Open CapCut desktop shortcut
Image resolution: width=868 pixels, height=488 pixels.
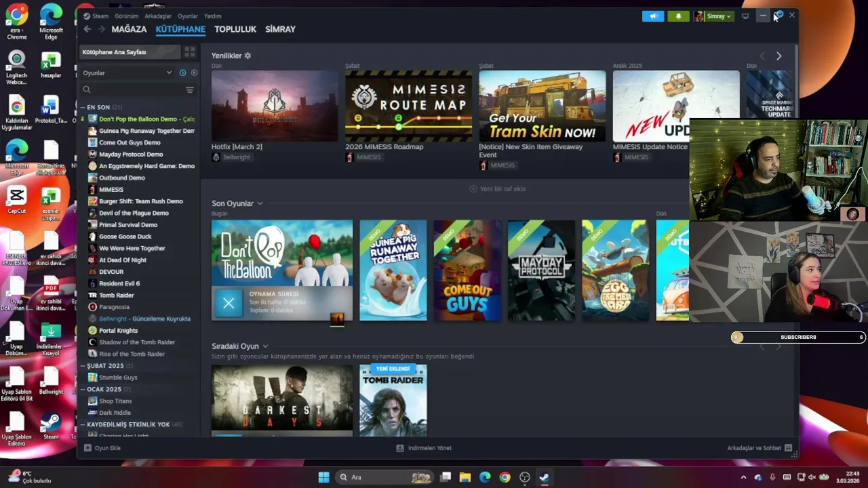point(17,200)
